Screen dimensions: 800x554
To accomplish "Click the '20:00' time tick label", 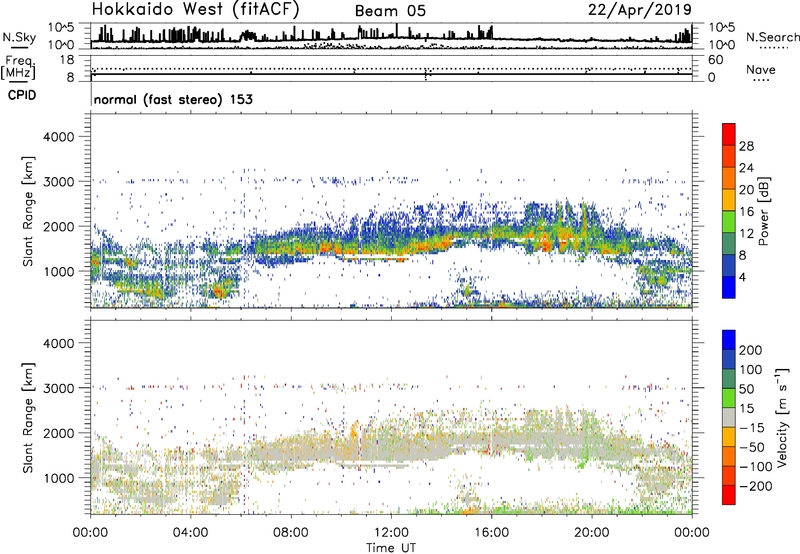I will click(591, 533).
